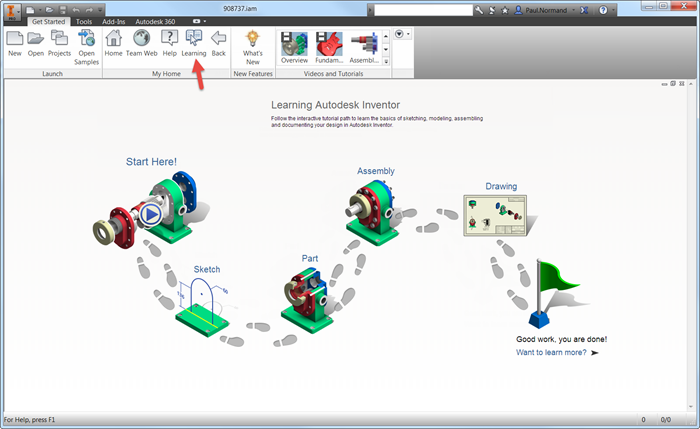Click the quick access Open folder icon
Image resolution: width=700 pixels, height=429 pixels.
pos(49,10)
